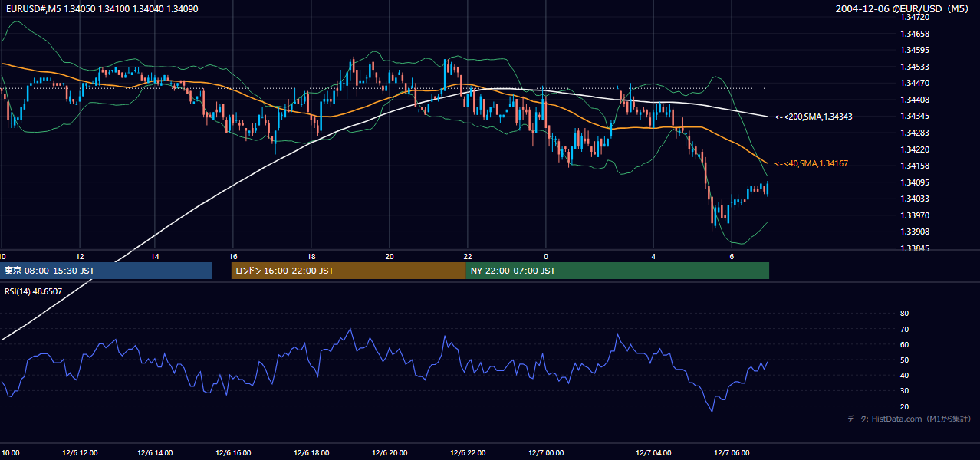This screenshot has width=980, height=460.
Task: Click the <-<200,SMA,1.34343 label
Action: tap(813, 117)
